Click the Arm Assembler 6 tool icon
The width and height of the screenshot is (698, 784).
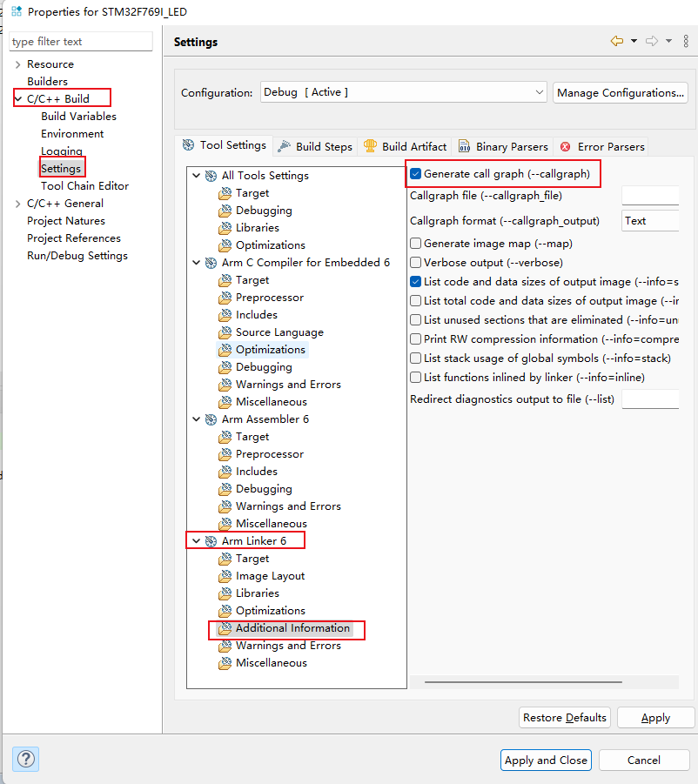tap(211, 419)
